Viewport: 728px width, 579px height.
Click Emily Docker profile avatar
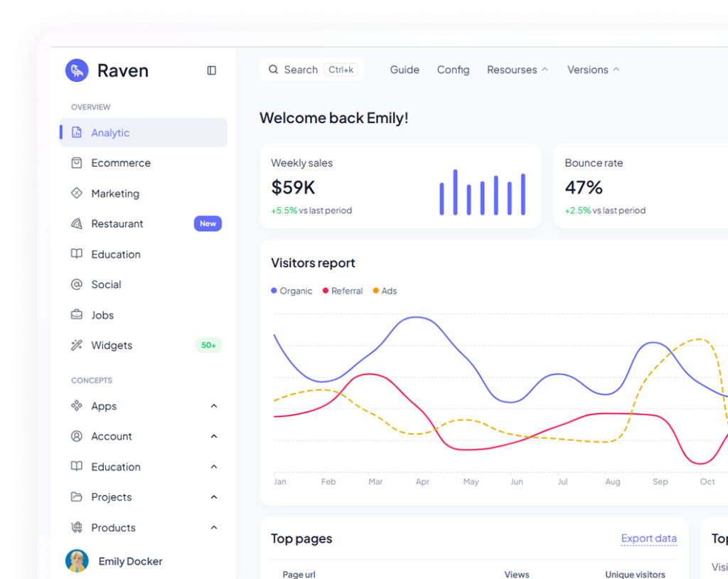[x=77, y=561]
